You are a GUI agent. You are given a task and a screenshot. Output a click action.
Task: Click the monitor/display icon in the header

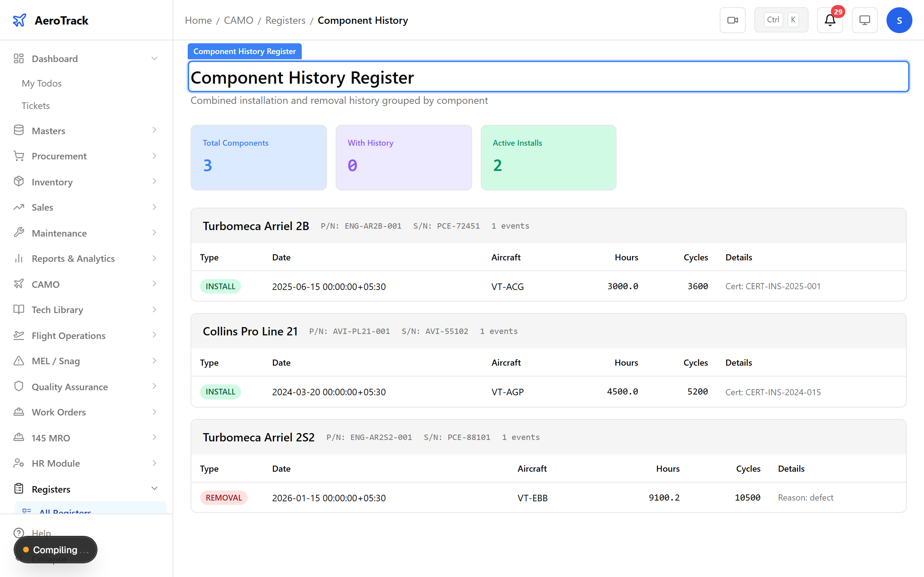pos(864,20)
